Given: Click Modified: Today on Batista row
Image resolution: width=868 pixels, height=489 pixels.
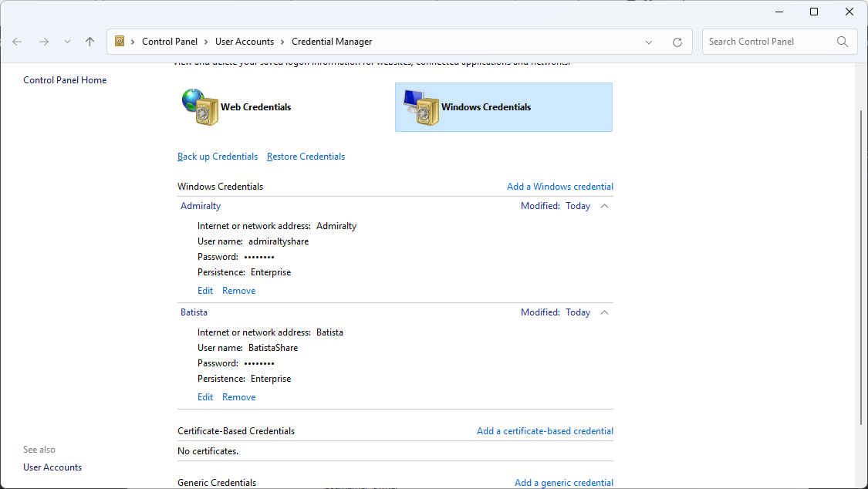Looking at the screenshot, I should click(x=556, y=312).
